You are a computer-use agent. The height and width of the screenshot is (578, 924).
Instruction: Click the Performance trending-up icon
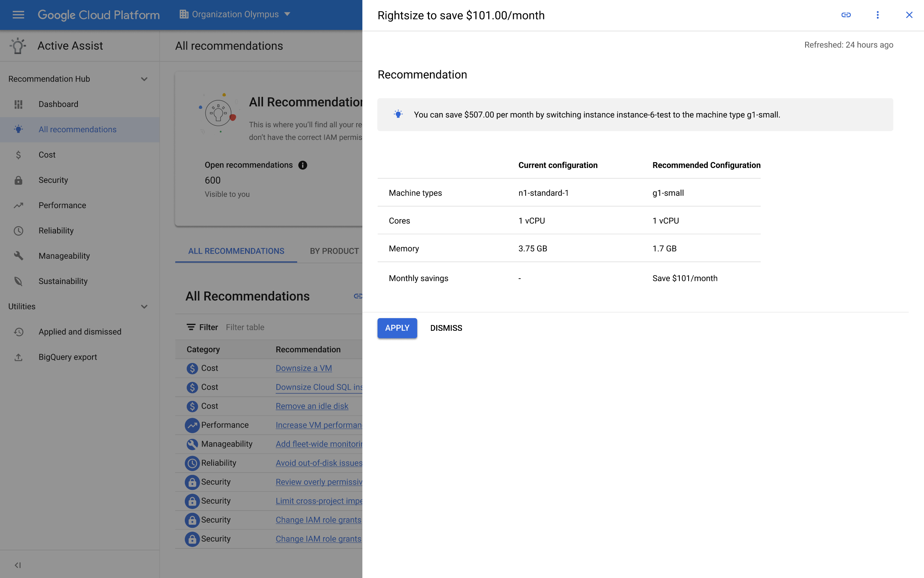[x=18, y=205]
